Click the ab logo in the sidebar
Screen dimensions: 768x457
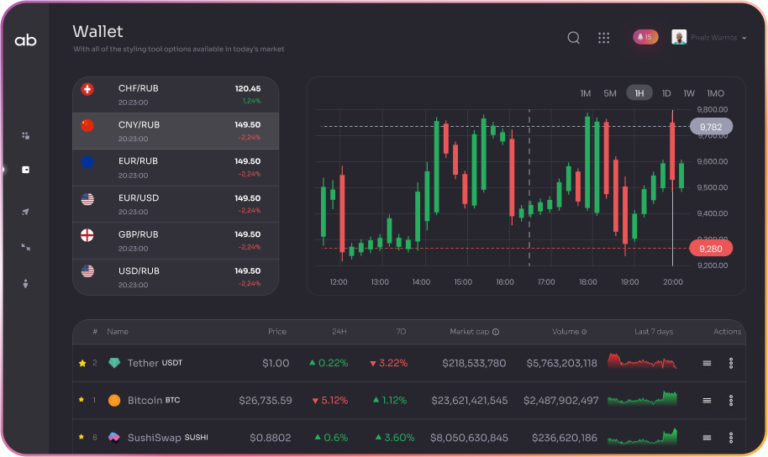25,40
